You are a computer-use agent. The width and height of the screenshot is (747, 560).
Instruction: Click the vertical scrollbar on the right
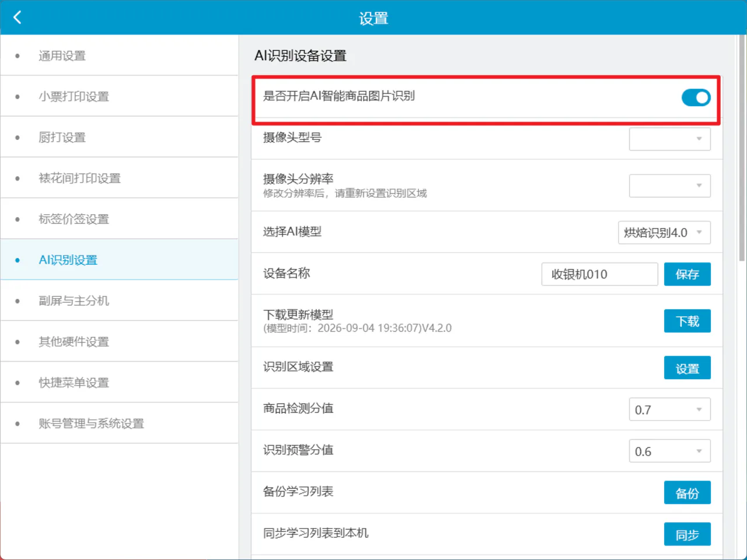[x=742, y=149]
